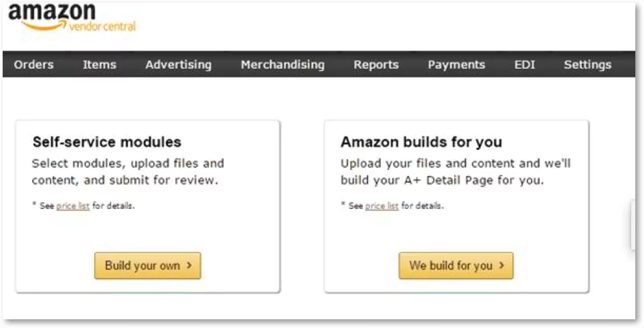Click the 'Amazon builds for you' heading
The width and height of the screenshot is (644, 328).
point(421,142)
